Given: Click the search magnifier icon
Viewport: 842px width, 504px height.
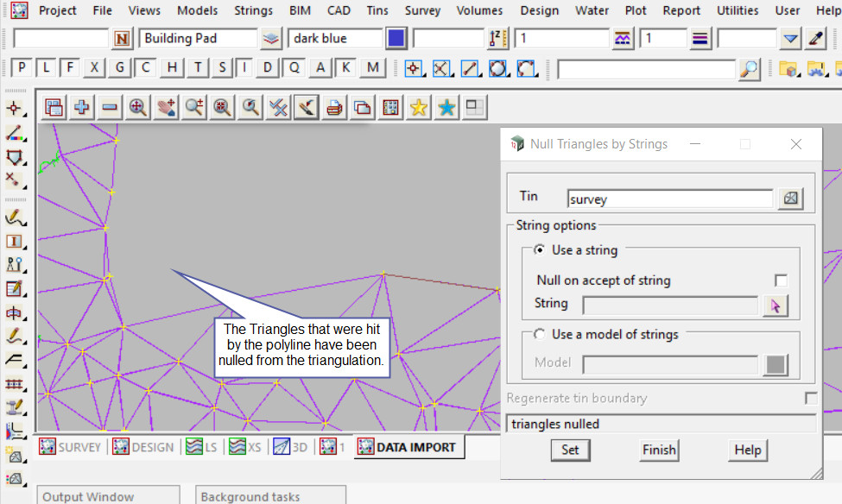Looking at the screenshot, I should click(x=749, y=69).
